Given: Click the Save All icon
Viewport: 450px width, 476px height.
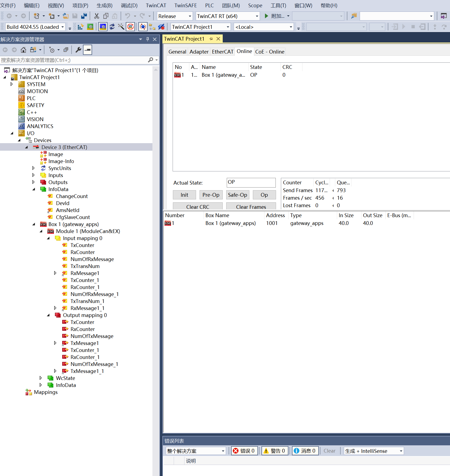Looking at the screenshot, I should pyautogui.click(x=84, y=16).
